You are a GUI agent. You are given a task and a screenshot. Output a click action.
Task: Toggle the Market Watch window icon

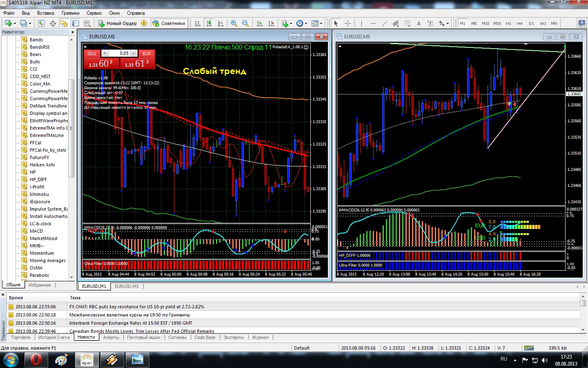(x=41, y=23)
